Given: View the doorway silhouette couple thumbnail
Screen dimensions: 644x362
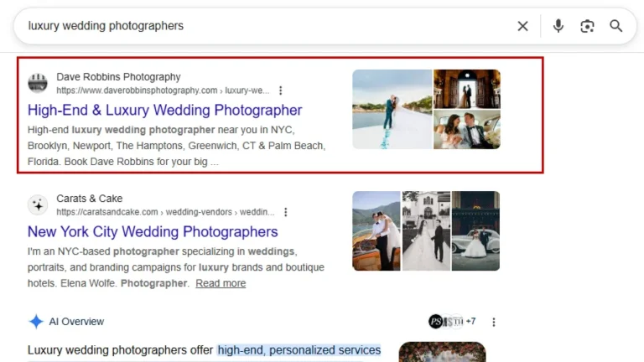Looking at the screenshot, I should click(x=467, y=89).
